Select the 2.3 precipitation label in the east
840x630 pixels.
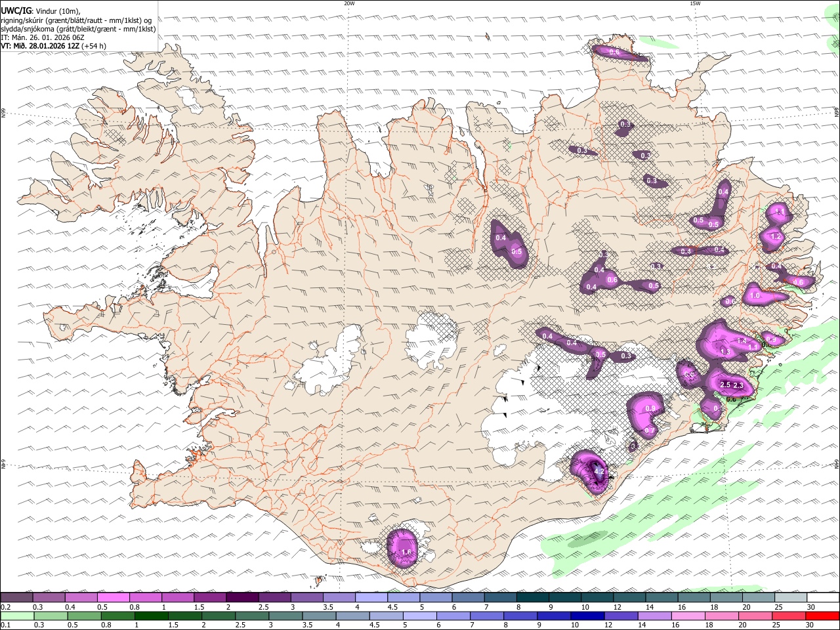click(738, 385)
